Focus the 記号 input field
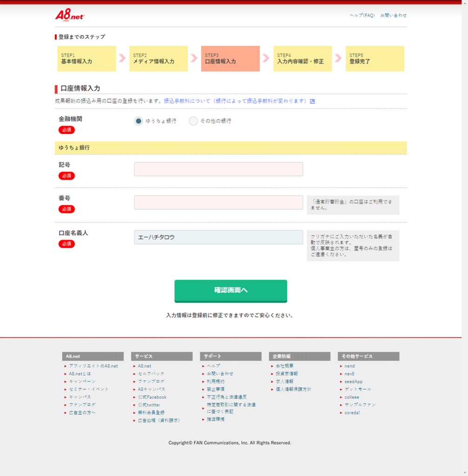Image resolution: width=468 pixels, height=476 pixels. pyautogui.click(x=219, y=169)
